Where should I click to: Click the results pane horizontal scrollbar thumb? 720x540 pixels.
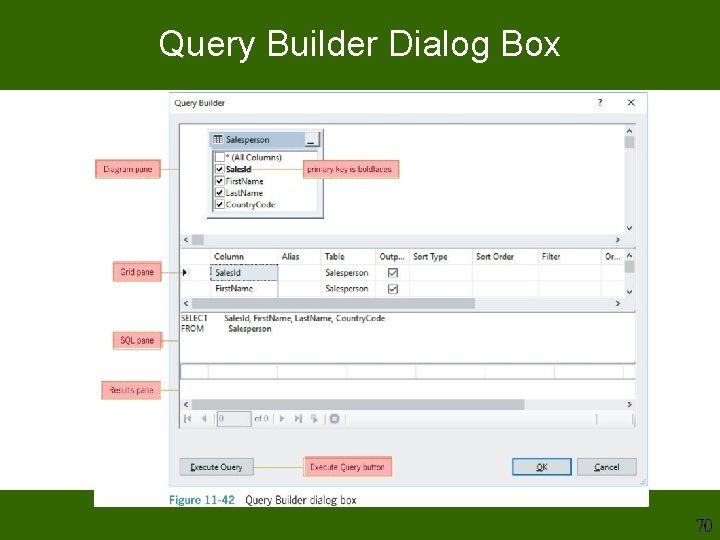pyautogui.click(x=358, y=405)
